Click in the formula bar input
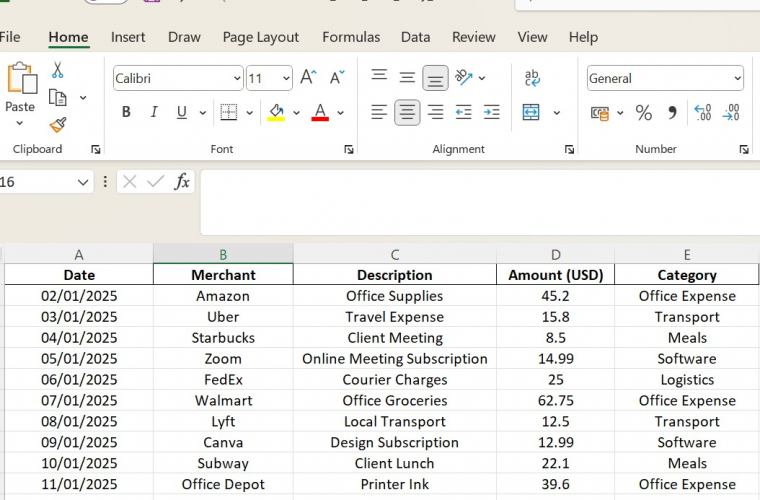This screenshot has height=500, width=760. coord(480,202)
